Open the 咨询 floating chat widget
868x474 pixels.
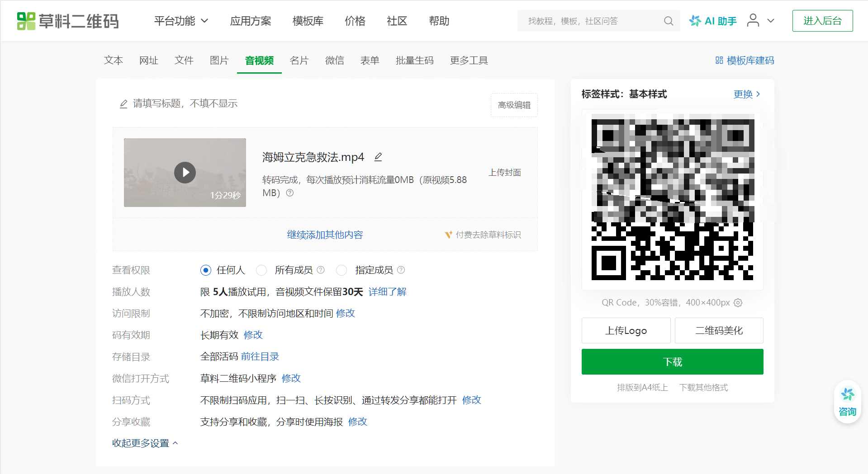pos(847,402)
